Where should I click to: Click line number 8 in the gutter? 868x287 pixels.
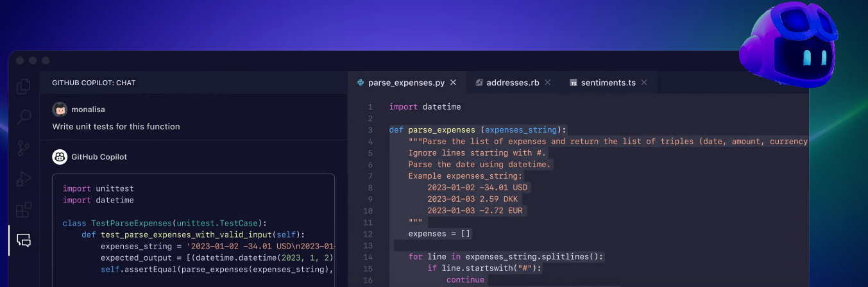(370, 187)
